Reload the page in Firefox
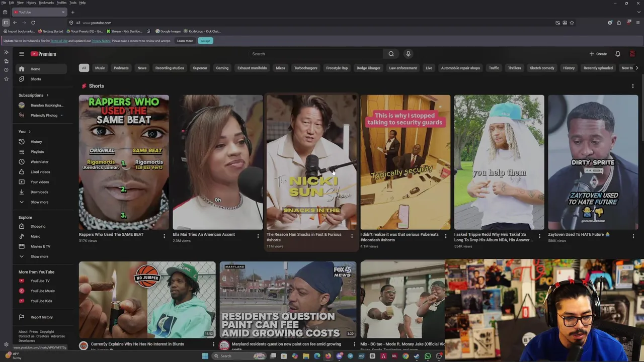Image resolution: width=644 pixels, height=362 pixels. pos(33,23)
